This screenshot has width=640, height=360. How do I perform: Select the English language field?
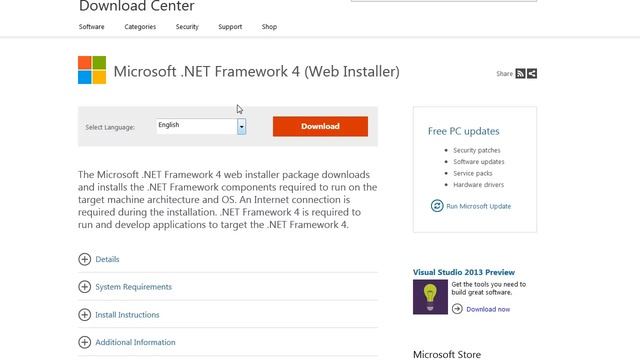tap(197, 126)
